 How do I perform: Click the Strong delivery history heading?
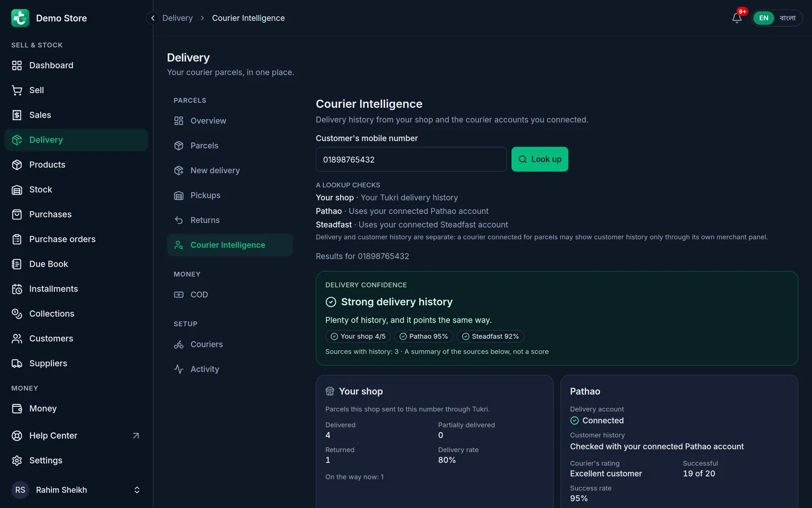397,302
